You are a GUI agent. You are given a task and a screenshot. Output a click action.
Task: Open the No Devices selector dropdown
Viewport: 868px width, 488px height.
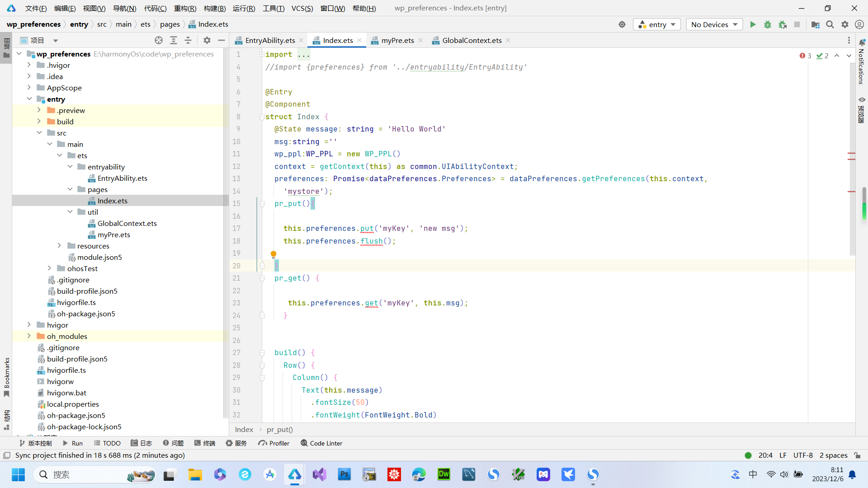tap(714, 24)
